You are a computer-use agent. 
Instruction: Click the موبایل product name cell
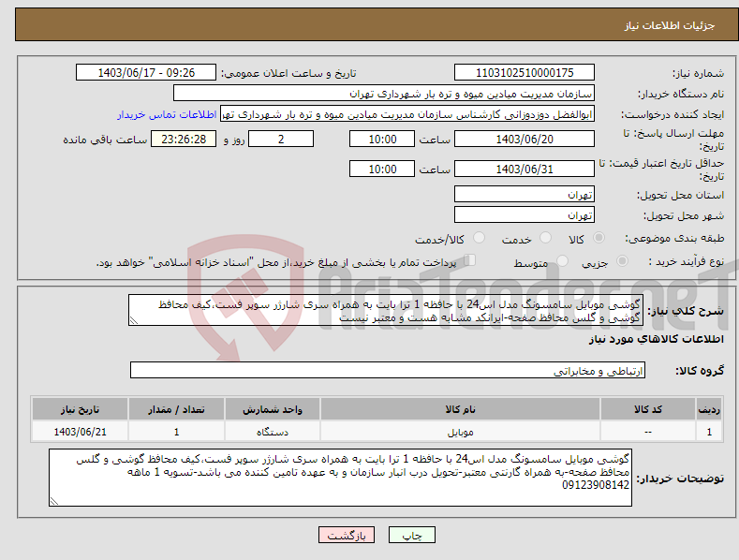[x=460, y=432]
